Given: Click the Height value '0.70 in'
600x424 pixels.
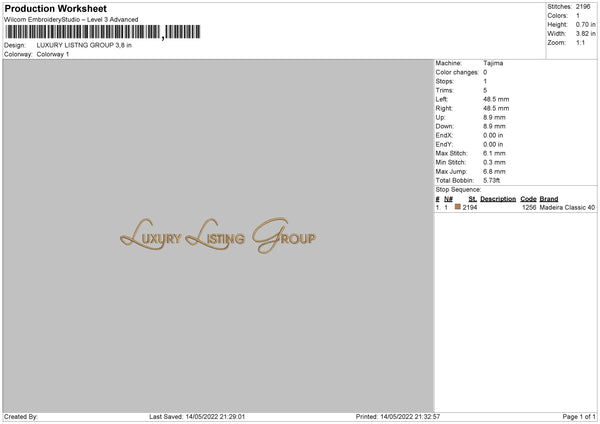Looking at the screenshot, I should click(x=586, y=24).
